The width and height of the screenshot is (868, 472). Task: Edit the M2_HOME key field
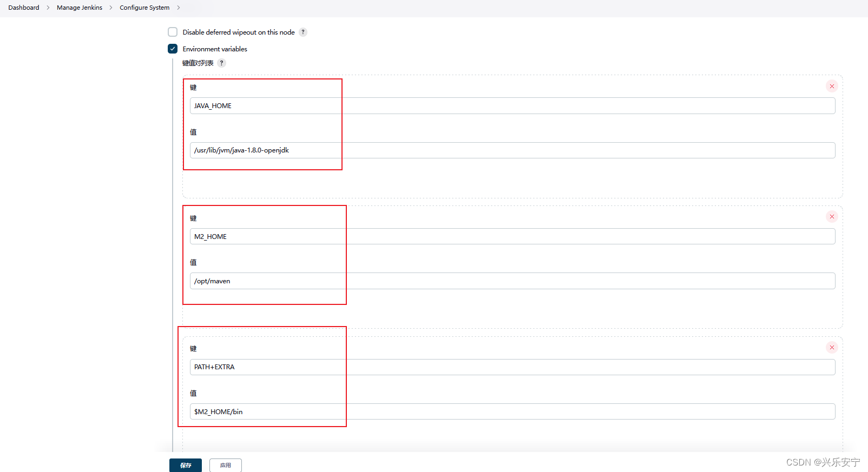click(x=512, y=236)
